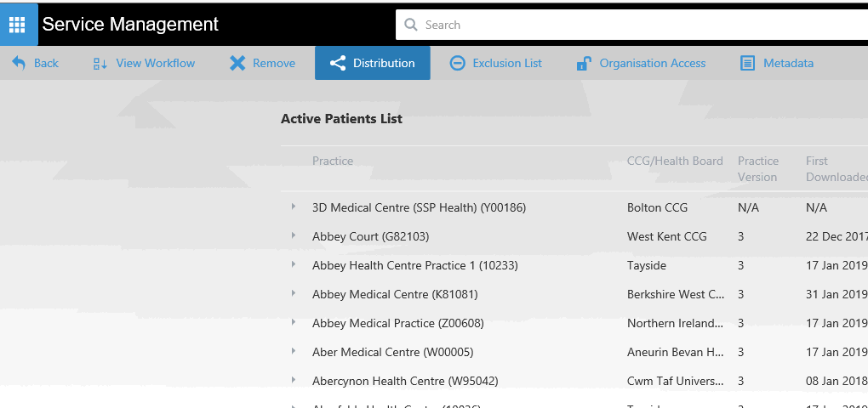Sort by the Practice column header

pos(333,161)
